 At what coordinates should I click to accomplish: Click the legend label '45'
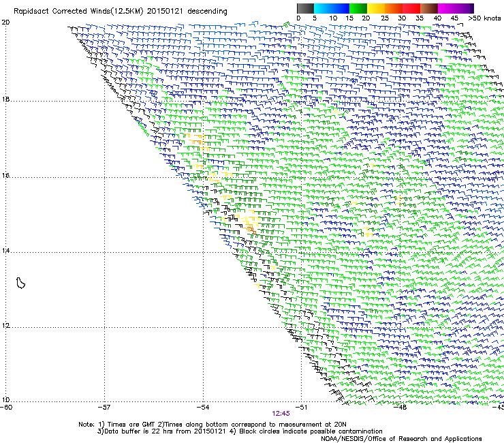tap(454, 18)
